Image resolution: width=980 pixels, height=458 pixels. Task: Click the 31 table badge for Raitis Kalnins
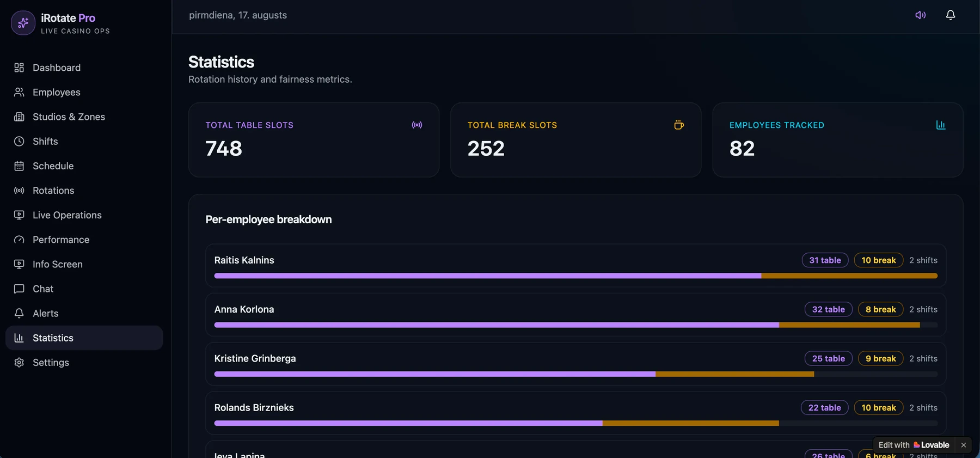(825, 260)
